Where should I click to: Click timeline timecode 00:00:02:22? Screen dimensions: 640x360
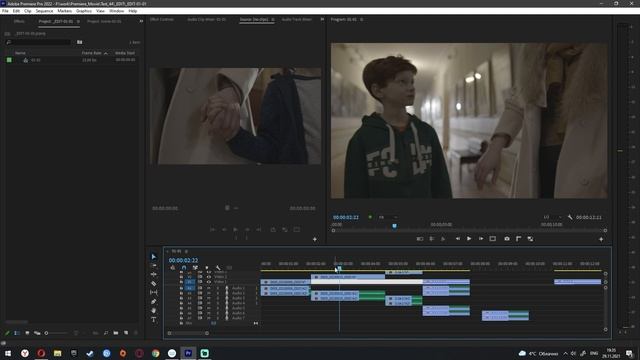click(183, 260)
